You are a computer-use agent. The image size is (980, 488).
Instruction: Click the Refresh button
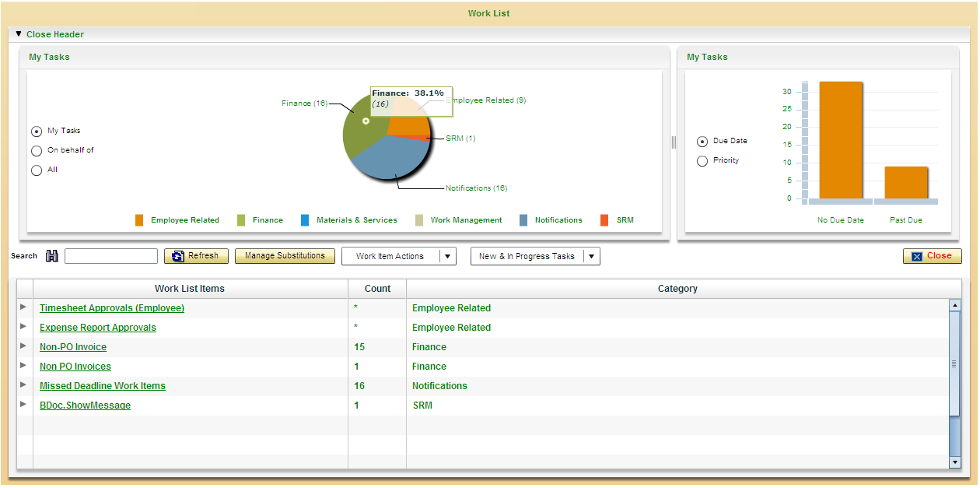pyautogui.click(x=196, y=256)
